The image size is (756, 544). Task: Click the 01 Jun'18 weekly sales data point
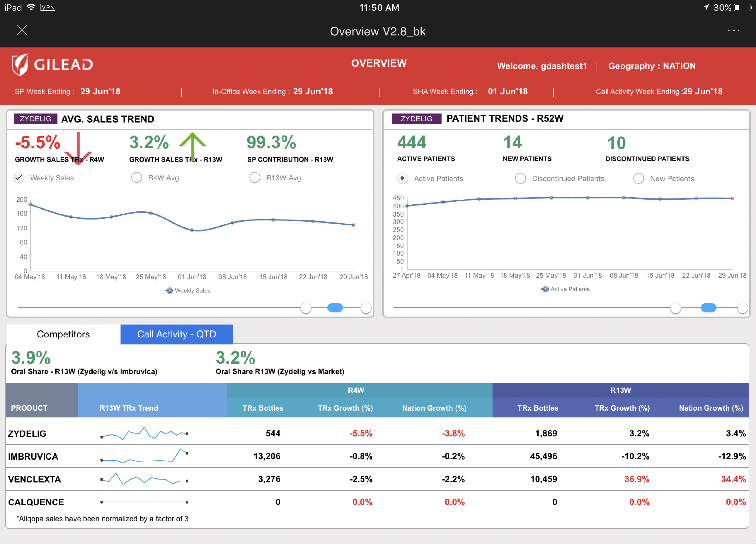tap(192, 230)
